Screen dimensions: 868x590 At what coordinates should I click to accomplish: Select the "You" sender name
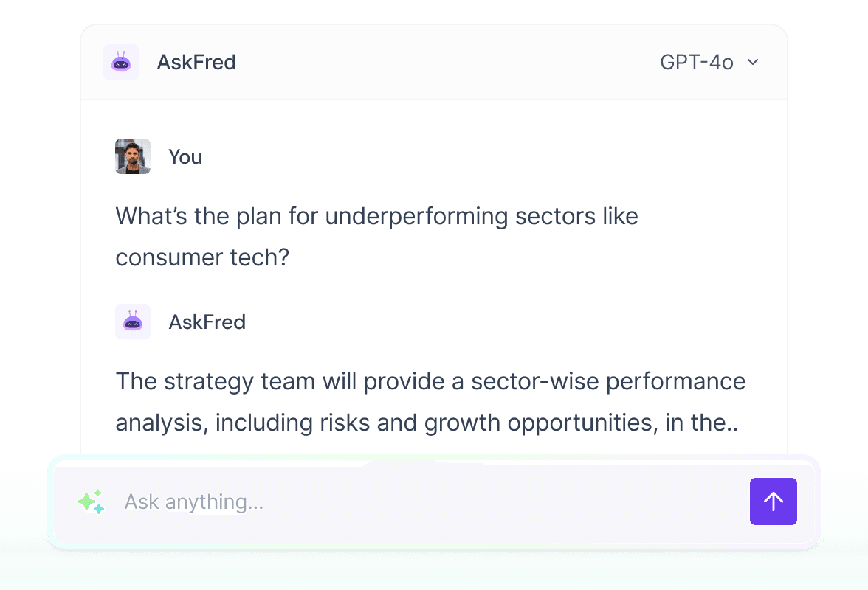tap(185, 157)
